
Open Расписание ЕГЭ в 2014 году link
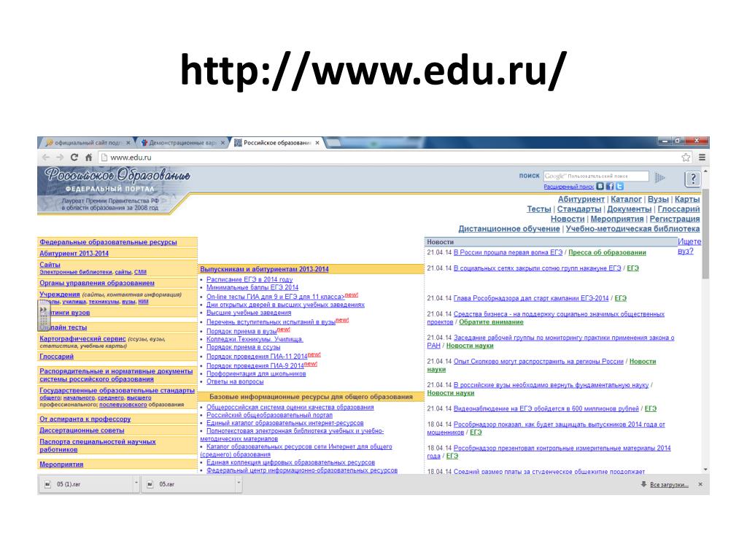point(249,279)
